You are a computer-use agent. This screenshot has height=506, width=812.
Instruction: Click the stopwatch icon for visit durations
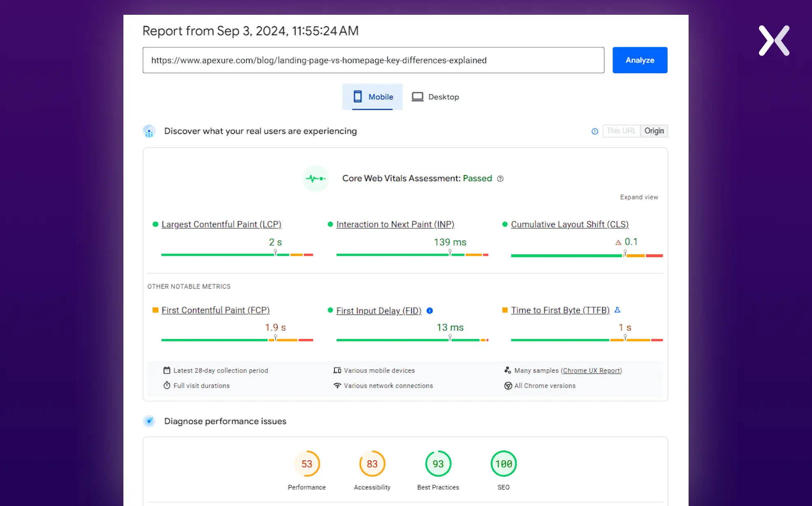[x=167, y=385]
